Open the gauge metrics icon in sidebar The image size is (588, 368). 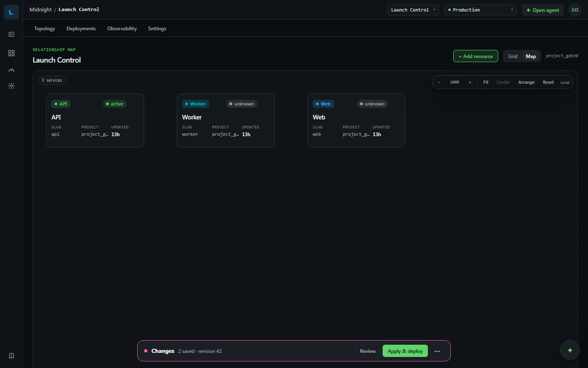(11, 70)
